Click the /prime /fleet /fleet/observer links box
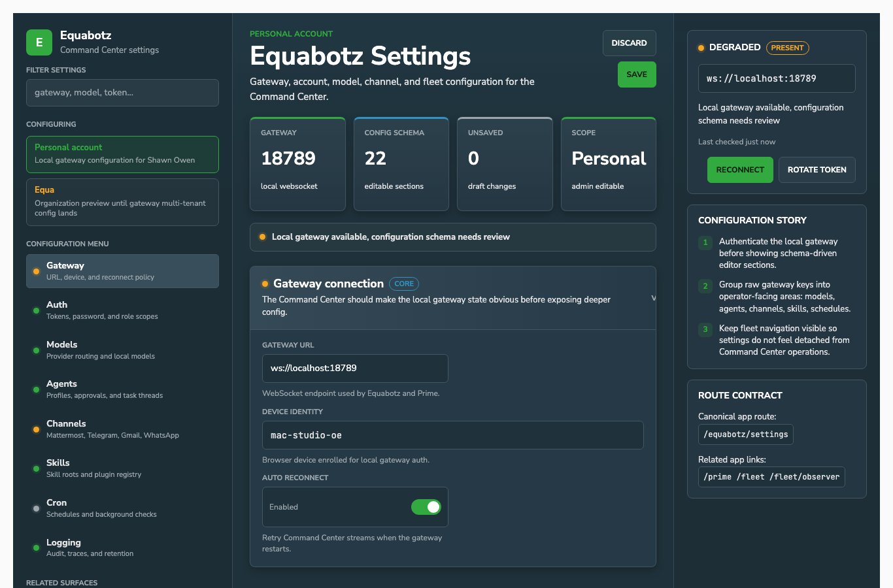This screenshot has width=893, height=588. (x=771, y=477)
